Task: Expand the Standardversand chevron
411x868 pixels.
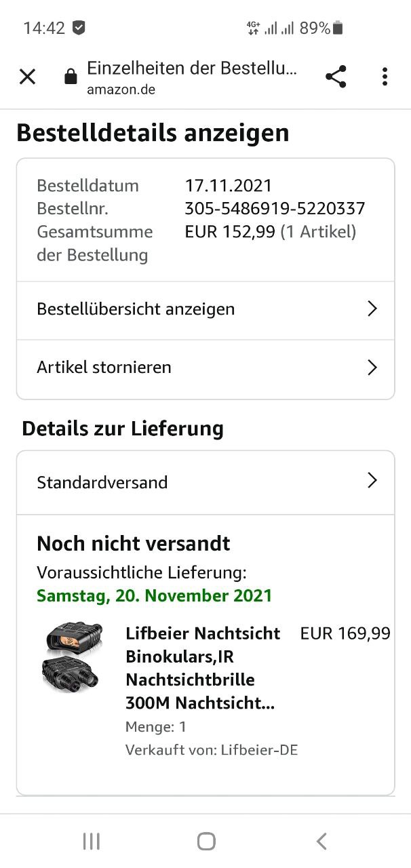Action: point(372,481)
